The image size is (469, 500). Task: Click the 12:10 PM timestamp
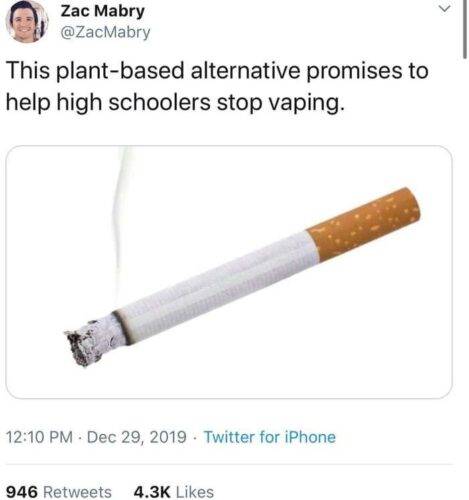tap(39, 437)
